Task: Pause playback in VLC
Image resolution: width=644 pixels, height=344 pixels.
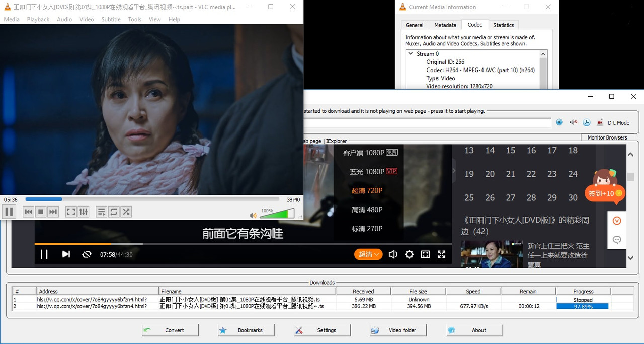Action: coord(9,212)
